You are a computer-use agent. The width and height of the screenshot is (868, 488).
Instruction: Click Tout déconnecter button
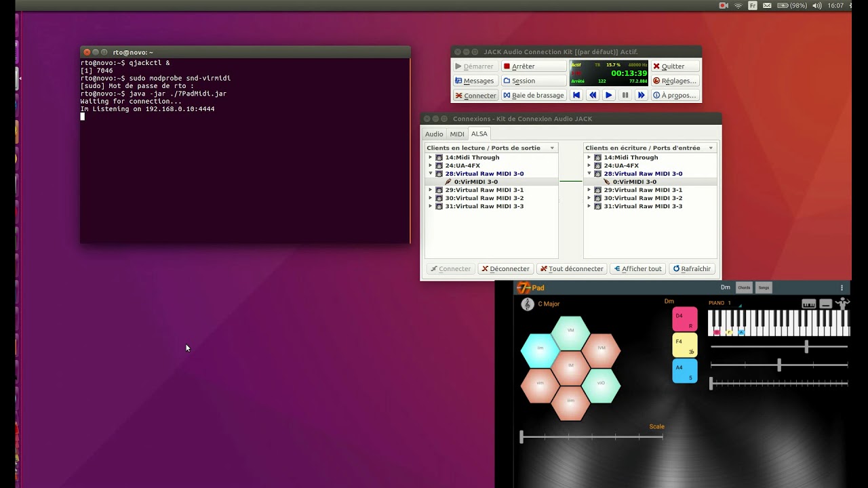click(572, 269)
